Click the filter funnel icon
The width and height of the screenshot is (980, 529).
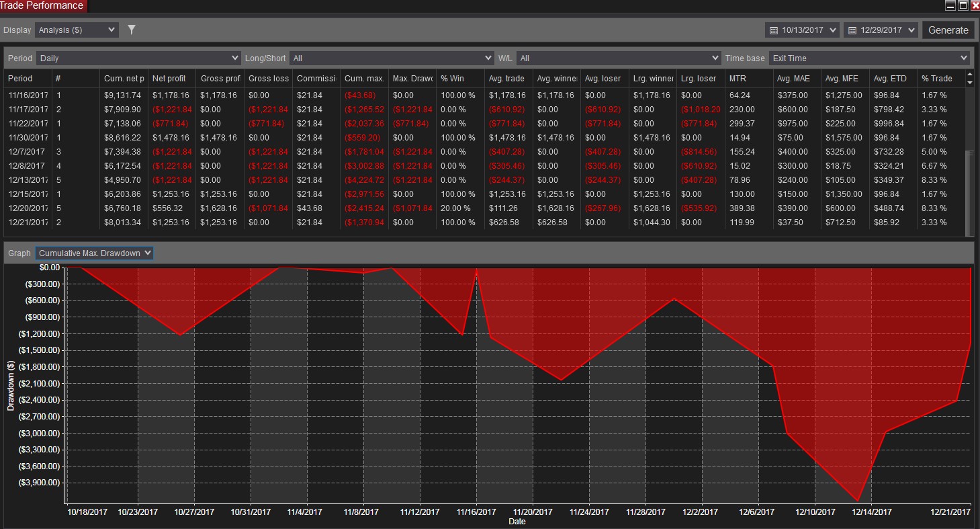[x=132, y=30]
